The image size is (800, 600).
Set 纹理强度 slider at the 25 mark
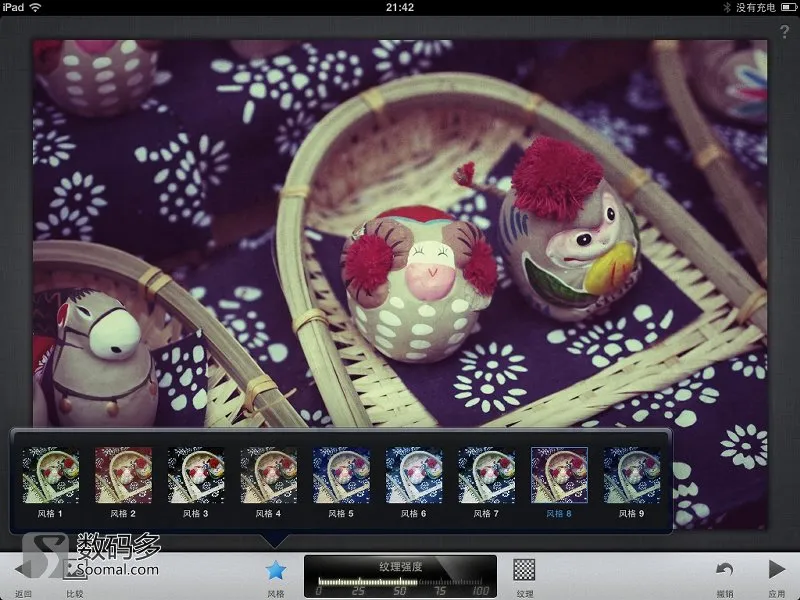359,582
